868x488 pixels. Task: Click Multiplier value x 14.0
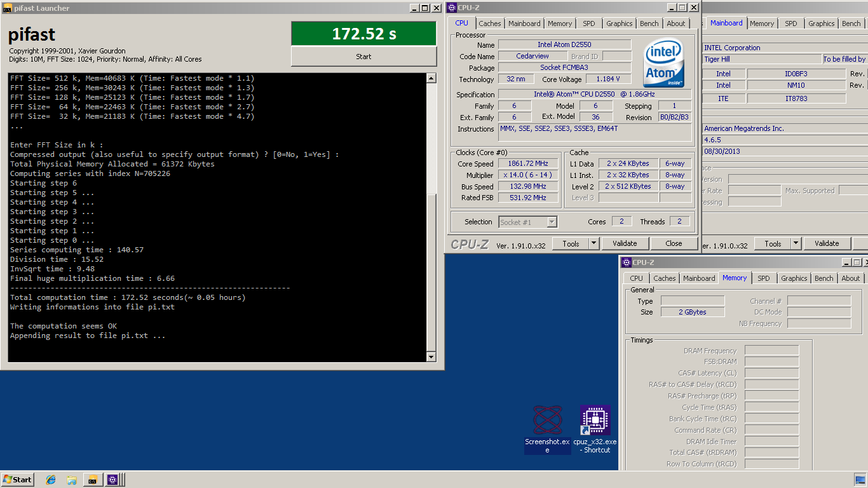(x=527, y=175)
